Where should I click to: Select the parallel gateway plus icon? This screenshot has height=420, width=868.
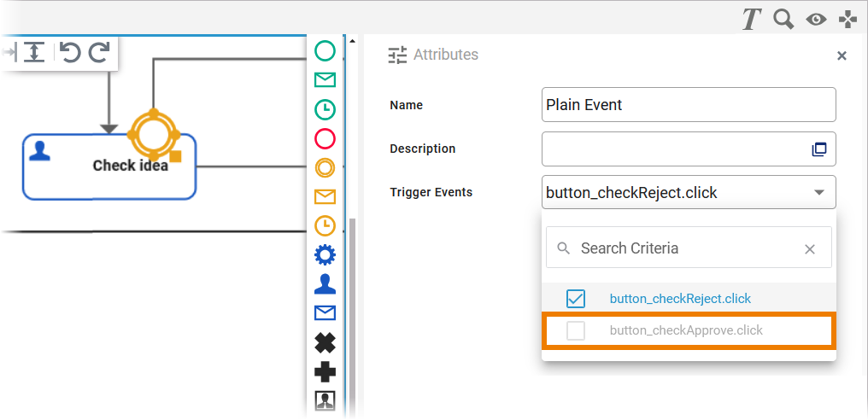(x=325, y=372)
